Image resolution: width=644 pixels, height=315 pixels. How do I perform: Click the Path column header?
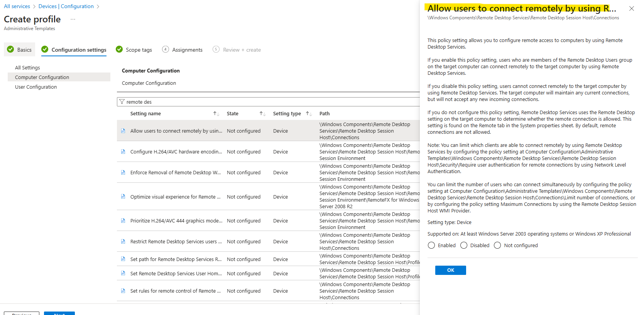[325, 113]
